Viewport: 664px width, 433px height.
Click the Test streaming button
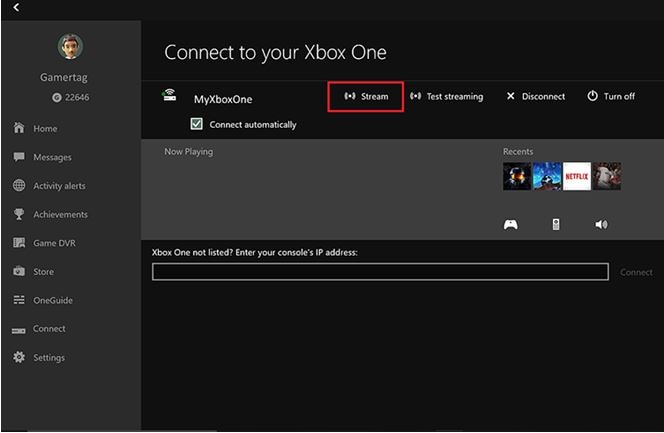pos(446,97)
